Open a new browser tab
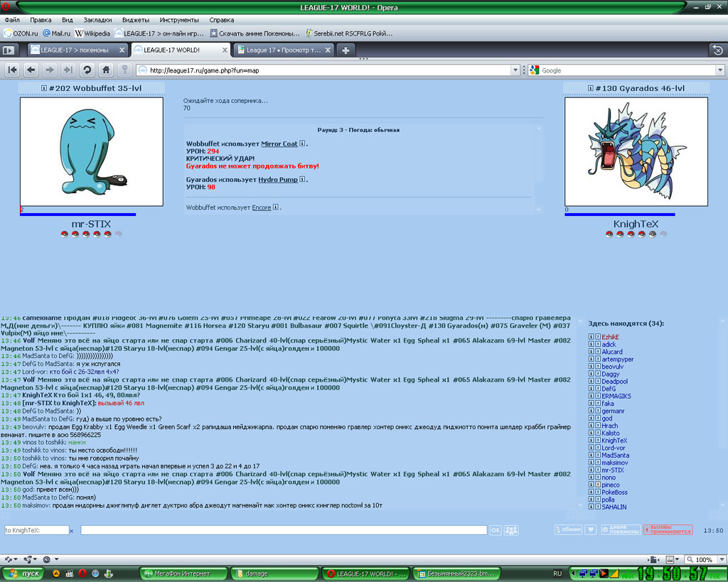 pos(346,50)
